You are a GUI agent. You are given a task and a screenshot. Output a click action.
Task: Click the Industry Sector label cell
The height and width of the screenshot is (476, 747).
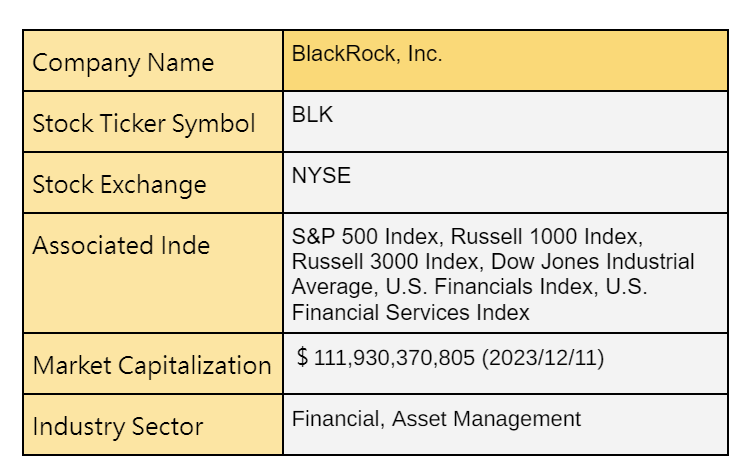point(118,427)
